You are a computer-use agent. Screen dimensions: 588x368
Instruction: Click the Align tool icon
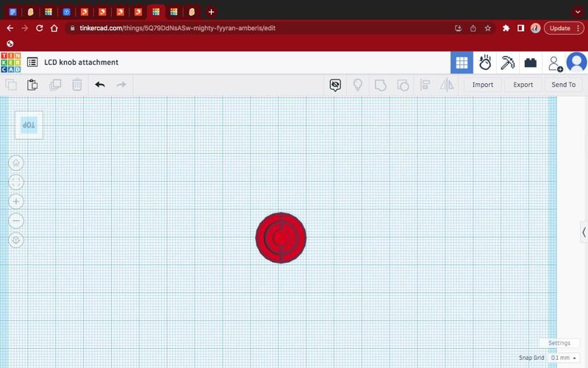tap(425, 85)
